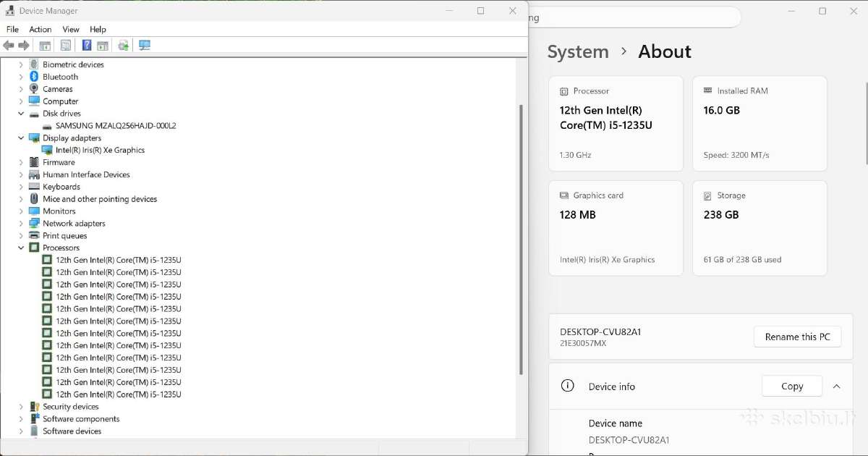The width and height of the screenshot is (868, 456).
Task: Click the Show/Hide Console Tree toolbar icon
Action: coord(45,46)
